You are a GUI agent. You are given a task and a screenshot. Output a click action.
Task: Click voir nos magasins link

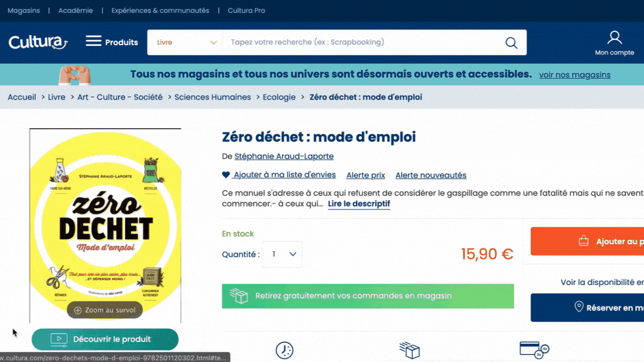point(575,75)
